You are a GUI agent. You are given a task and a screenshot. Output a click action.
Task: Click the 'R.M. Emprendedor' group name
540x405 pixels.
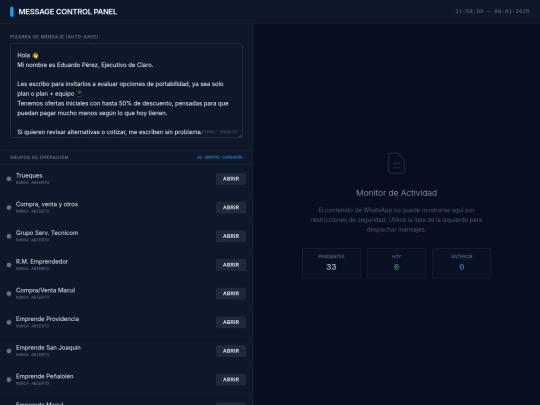click(x=42, y=262)
